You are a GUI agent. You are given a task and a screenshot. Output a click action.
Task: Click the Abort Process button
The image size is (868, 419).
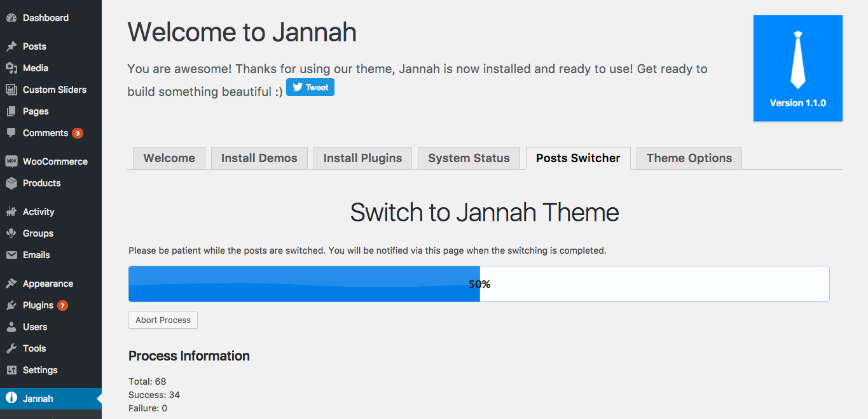click(x=163, y=320)
